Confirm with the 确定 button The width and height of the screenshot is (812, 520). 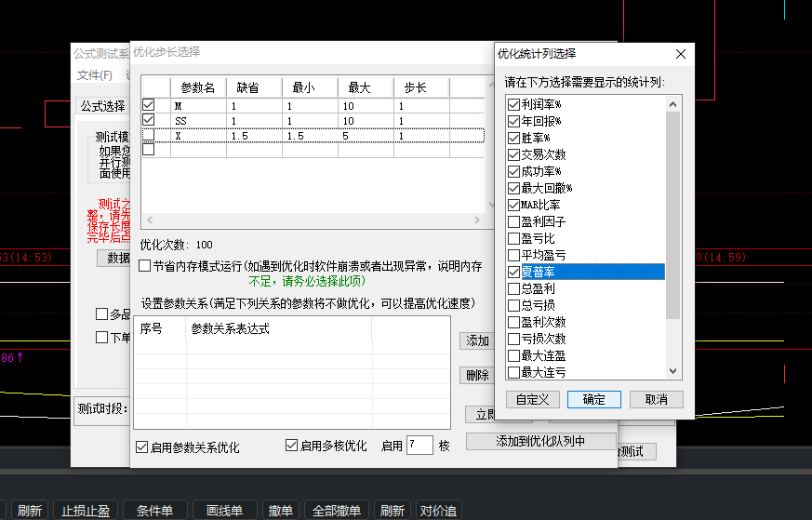tap(594, 399)
